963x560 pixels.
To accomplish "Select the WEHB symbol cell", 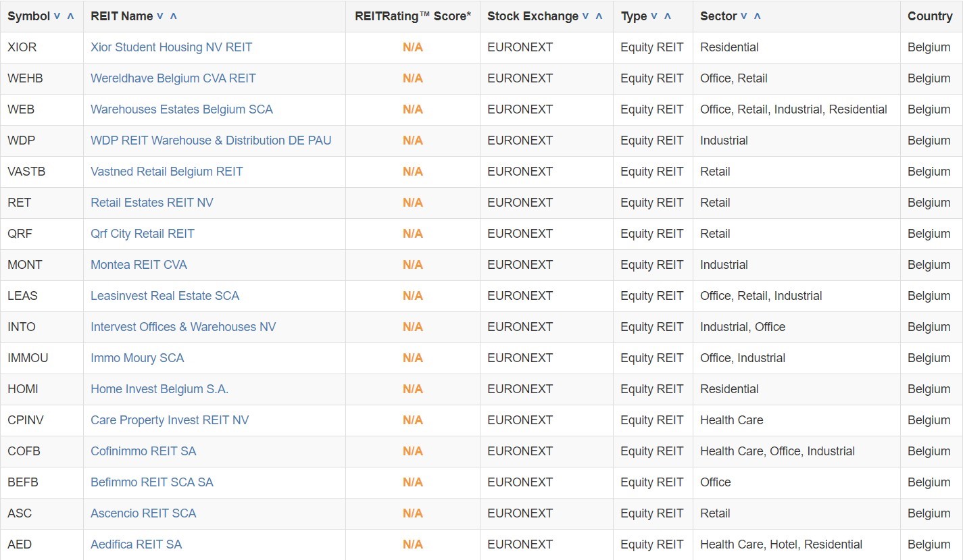I will click(x=42, y=78).
